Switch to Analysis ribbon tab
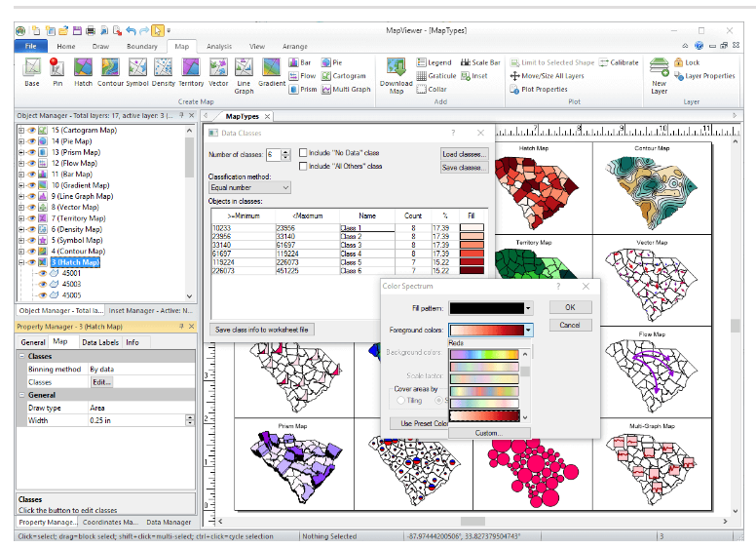 219,46
